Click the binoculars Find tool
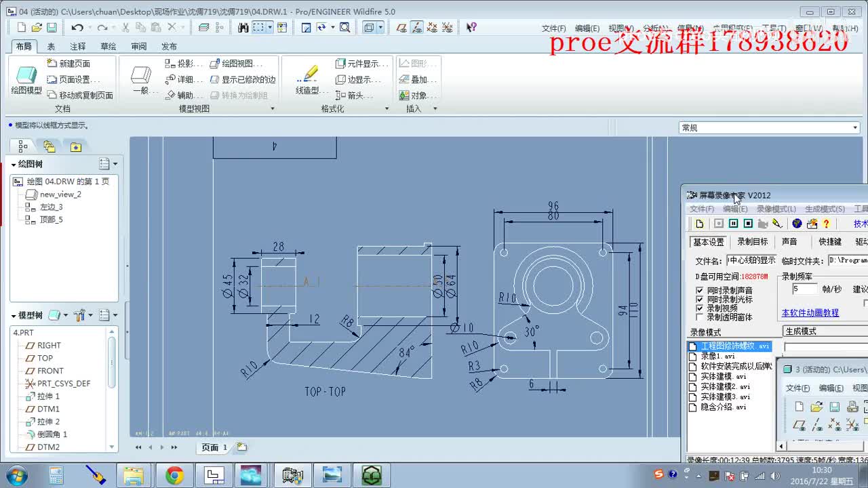This screenshot has width=868, height=488. click(243, 27)
